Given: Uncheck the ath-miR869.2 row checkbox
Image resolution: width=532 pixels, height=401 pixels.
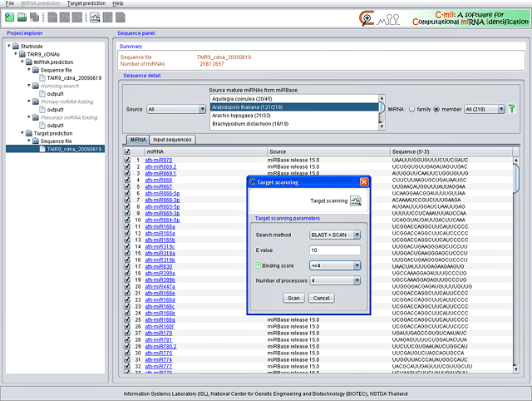Looking at the screenshot, I should coord(127,166).
